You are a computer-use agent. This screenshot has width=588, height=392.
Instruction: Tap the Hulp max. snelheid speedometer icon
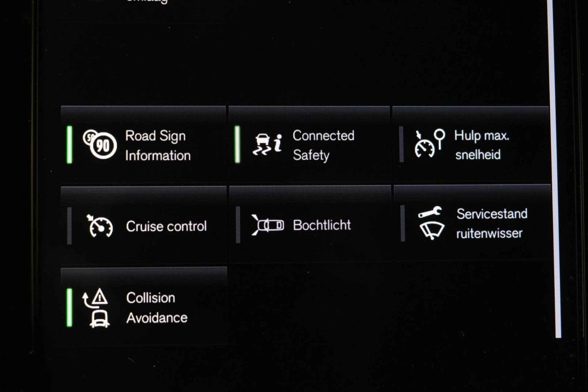pyautogui.click(x=430, y=143)
